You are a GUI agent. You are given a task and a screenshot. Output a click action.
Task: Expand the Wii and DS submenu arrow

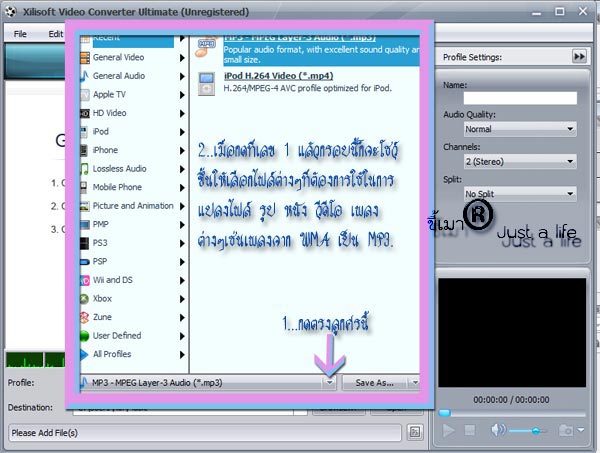(x=182, y=280)
